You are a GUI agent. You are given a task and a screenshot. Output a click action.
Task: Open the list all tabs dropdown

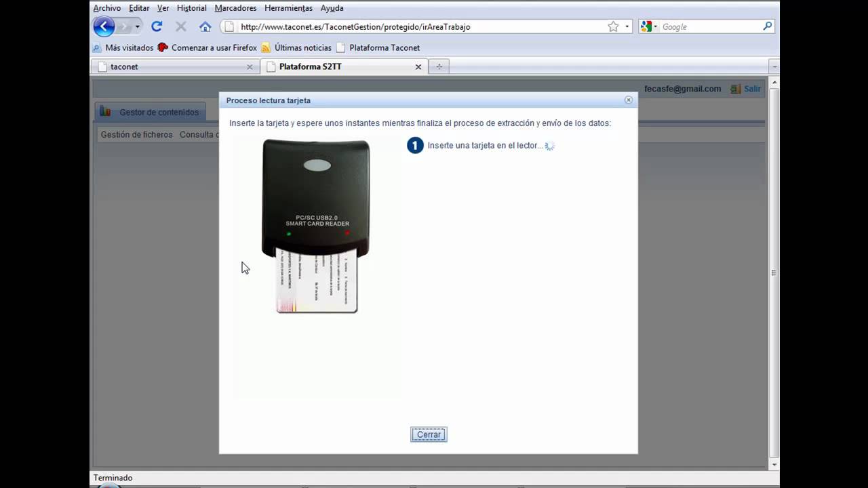774,66
